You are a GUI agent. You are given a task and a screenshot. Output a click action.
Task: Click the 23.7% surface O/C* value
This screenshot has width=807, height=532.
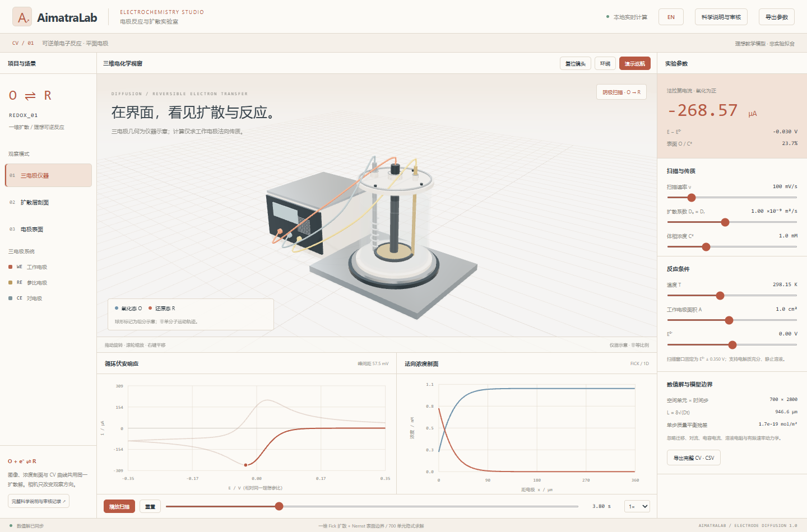(790, 143)
